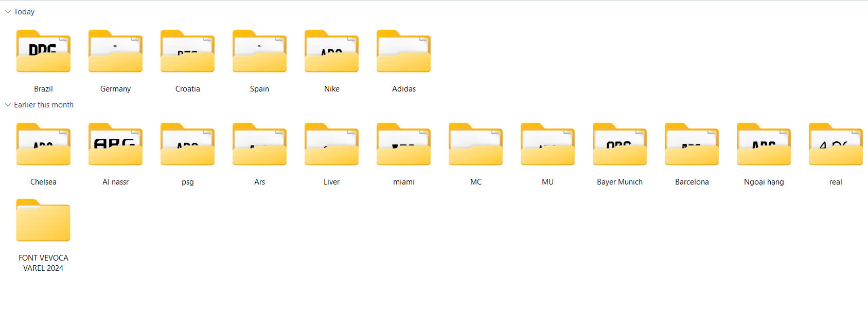The width and height of the screenshot is (868, 313).
Task: Select the Nike folder icon
Action: point(331,51)
